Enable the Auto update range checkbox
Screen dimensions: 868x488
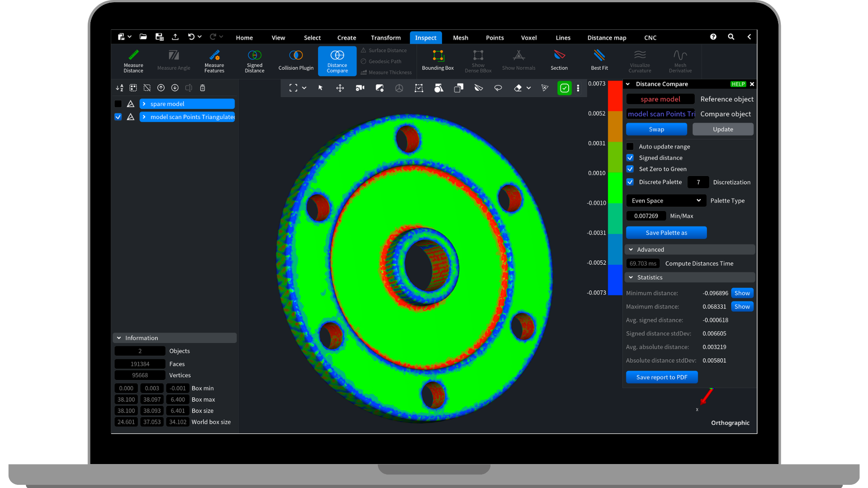tap(630, 146)
